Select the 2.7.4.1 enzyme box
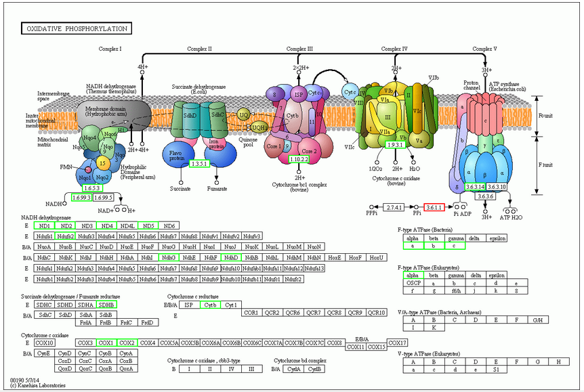 [393, 206]
